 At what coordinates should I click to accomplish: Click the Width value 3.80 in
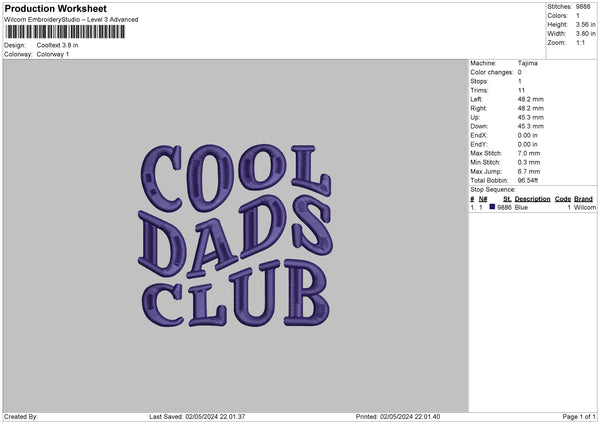(x=585, y=34)
